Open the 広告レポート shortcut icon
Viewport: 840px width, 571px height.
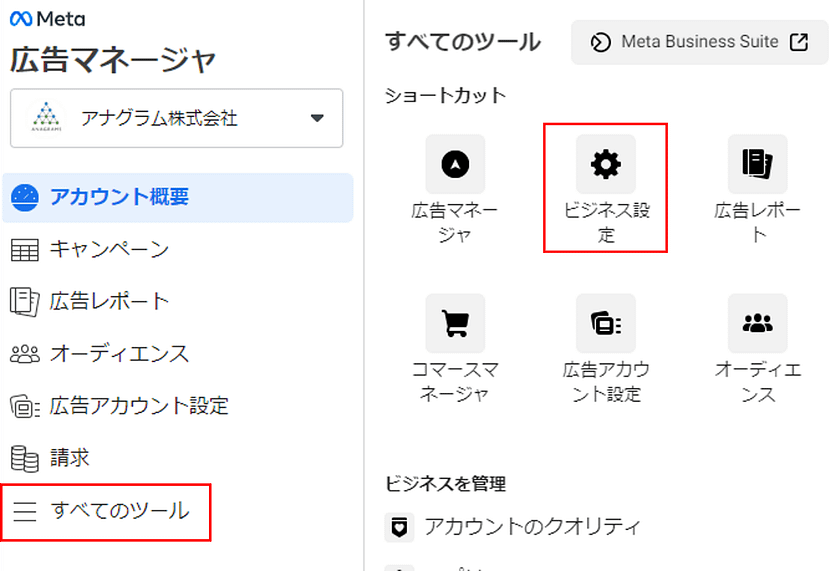coord(757,164)
